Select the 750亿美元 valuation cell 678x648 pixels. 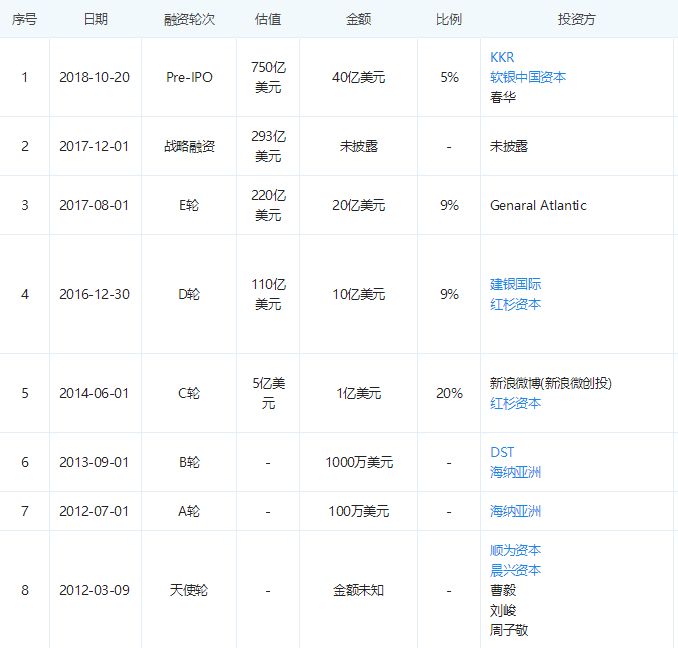coord(268,77)
